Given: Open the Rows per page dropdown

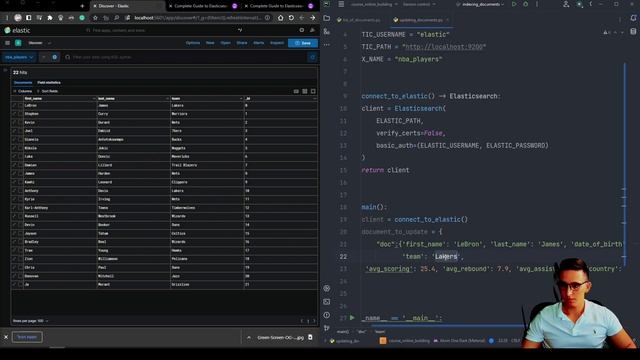Looking at the screenshot, I should coord(31,321).
